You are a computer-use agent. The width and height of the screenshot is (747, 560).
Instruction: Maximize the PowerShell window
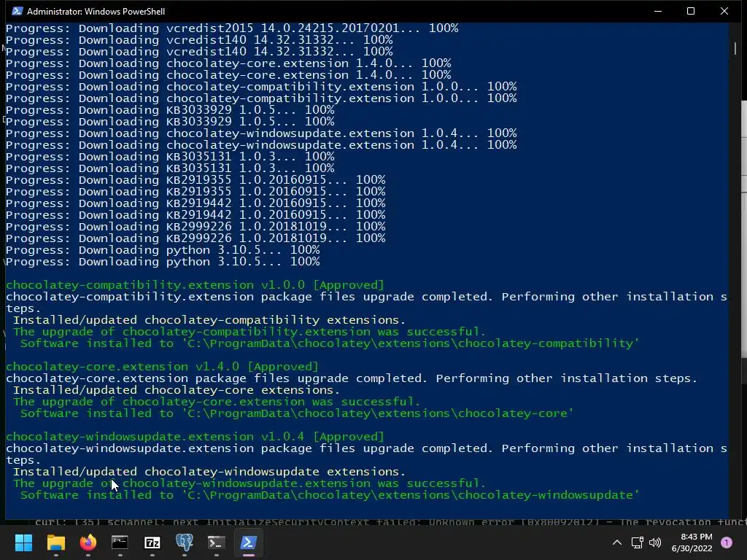coord(691,11)
